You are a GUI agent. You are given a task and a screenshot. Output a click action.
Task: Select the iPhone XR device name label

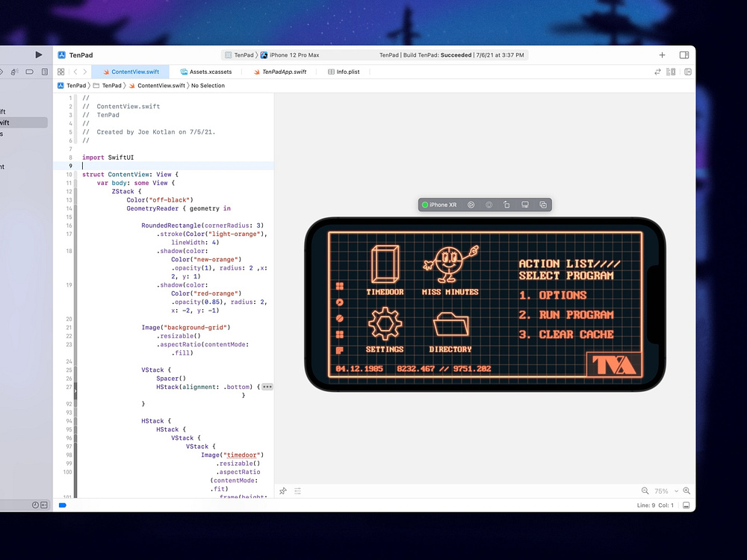click(x=443, y=204)
